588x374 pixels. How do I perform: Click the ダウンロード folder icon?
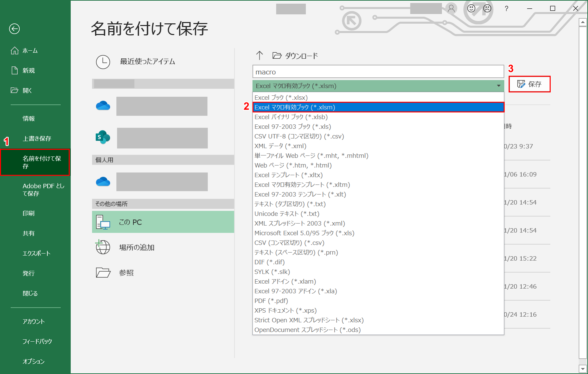(x=277, y=55)
